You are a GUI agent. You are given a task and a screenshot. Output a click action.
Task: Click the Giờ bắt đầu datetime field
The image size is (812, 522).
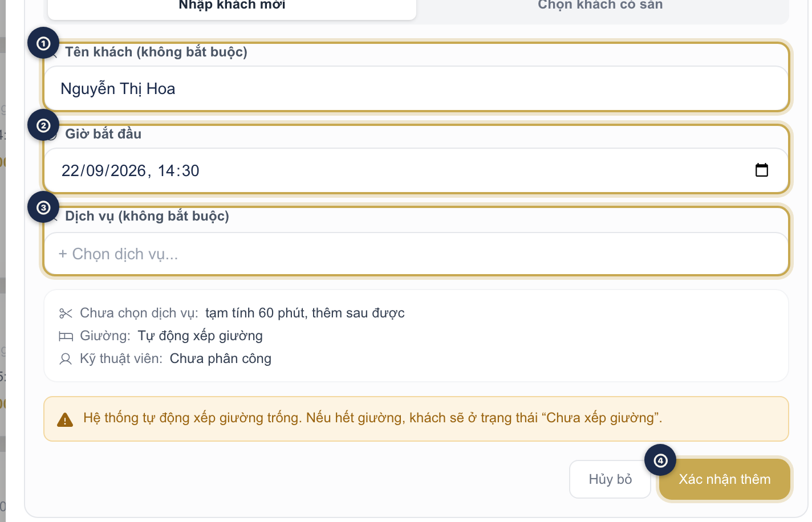[416, 170]
